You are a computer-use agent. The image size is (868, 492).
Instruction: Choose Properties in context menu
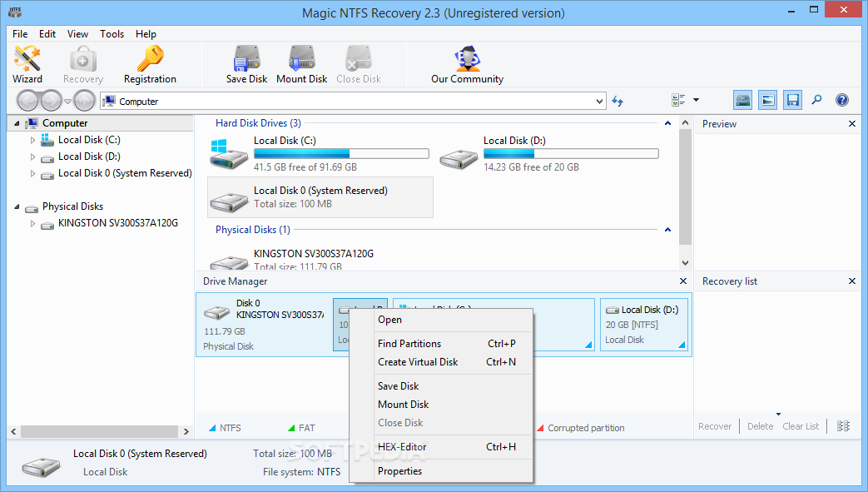(441, 471)
